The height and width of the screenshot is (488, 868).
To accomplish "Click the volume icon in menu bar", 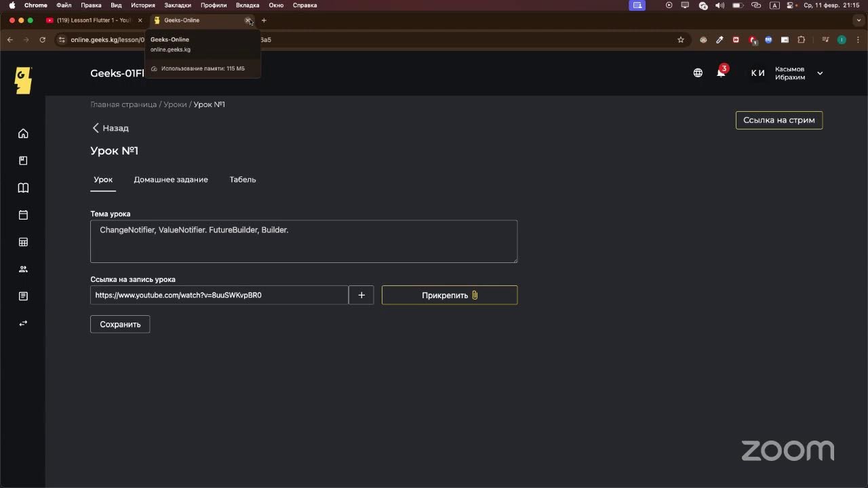I will [720, 5].
